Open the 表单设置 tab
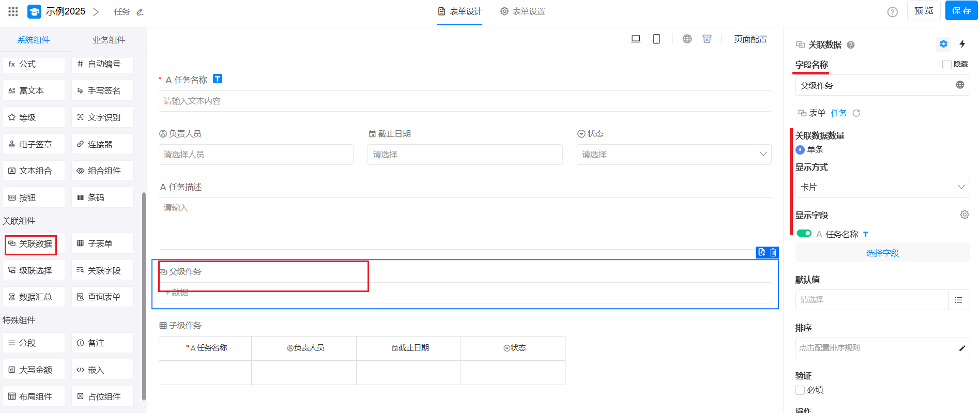This screenshot has height=413, width=980. pyautogui.click(x=523, y=11)
